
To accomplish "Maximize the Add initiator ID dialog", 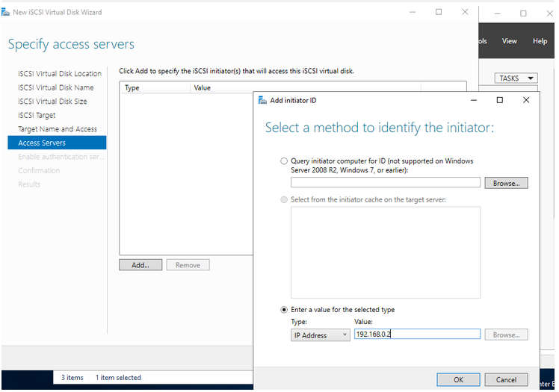I will tap(500, 100).
